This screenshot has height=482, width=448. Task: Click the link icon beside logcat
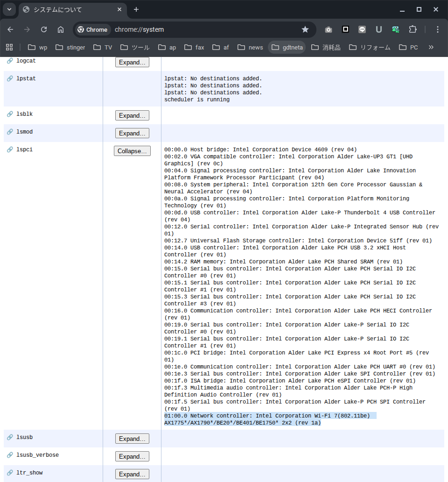(10, 61)
